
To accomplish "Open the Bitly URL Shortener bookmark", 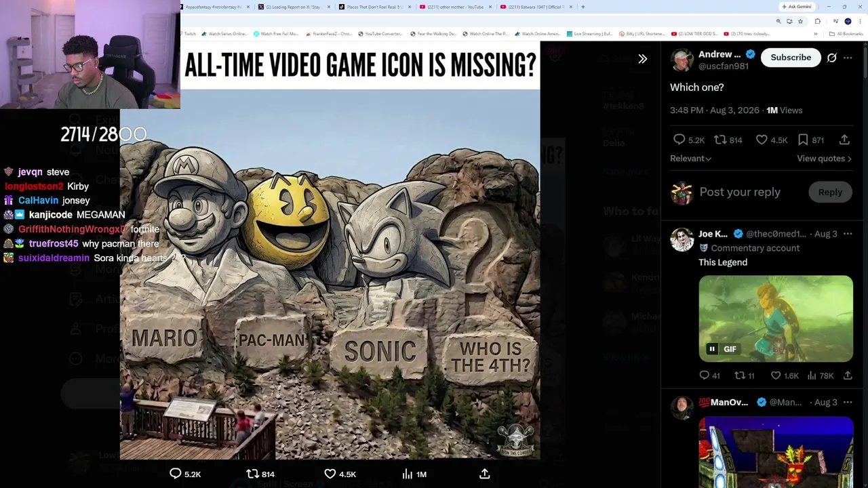I will [x=642, y=34].
